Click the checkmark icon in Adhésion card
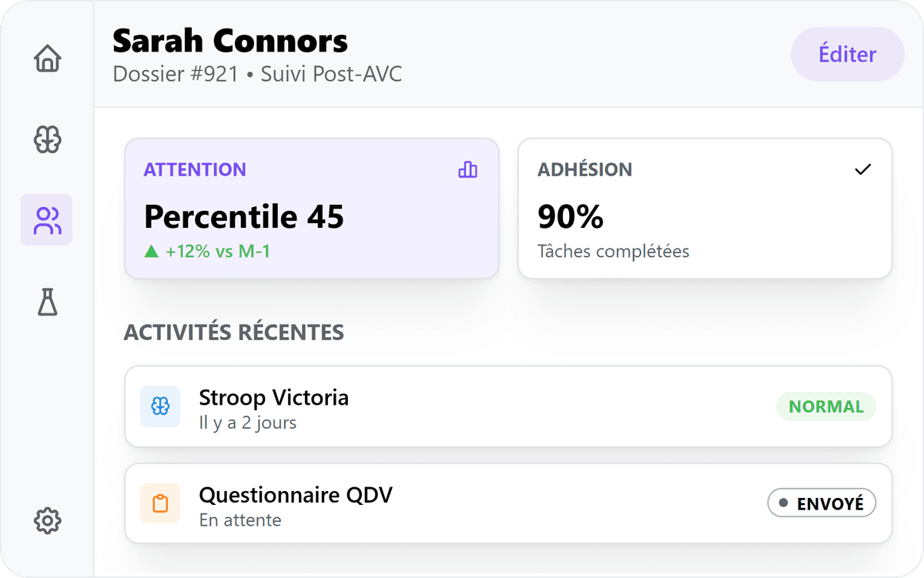 click(863, 169)
